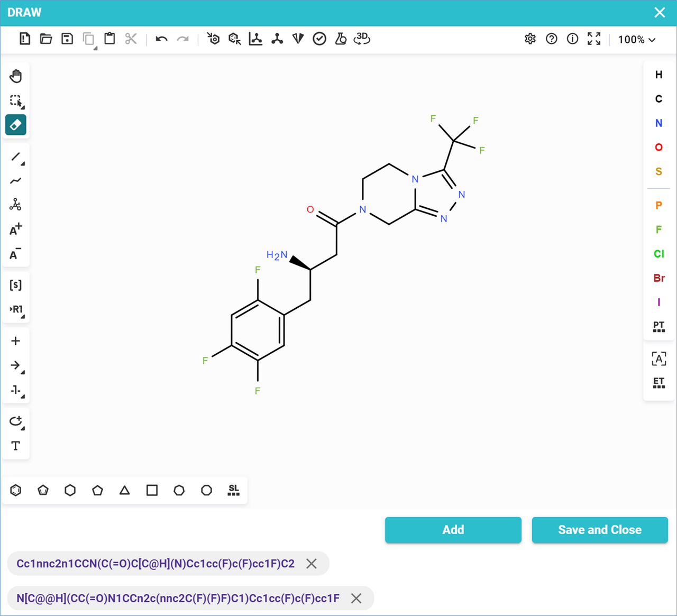677x616 pixels.
Task: Toggle fullscreen mode
Action: [594, 39]
